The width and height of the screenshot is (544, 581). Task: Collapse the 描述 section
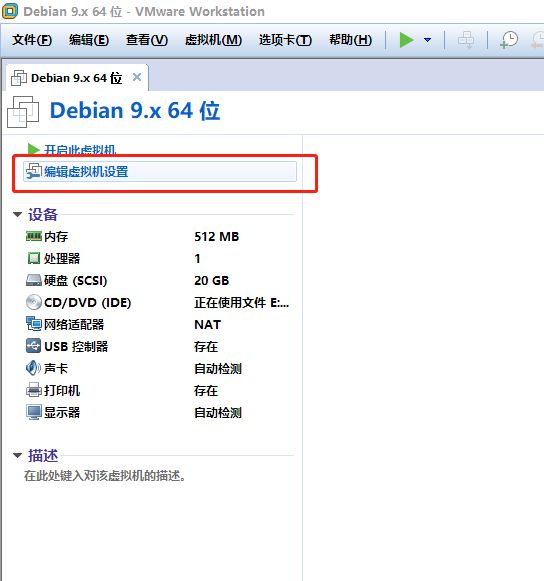(17, 455)
